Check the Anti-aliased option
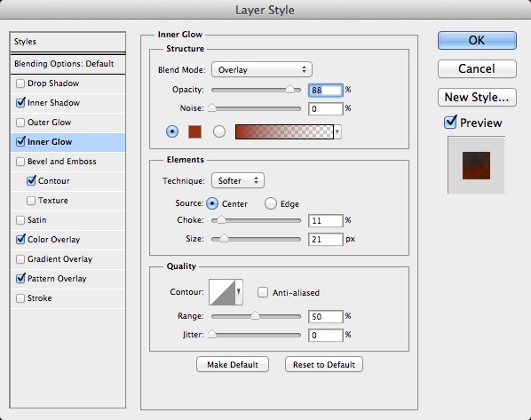 (x=263, y=292)
